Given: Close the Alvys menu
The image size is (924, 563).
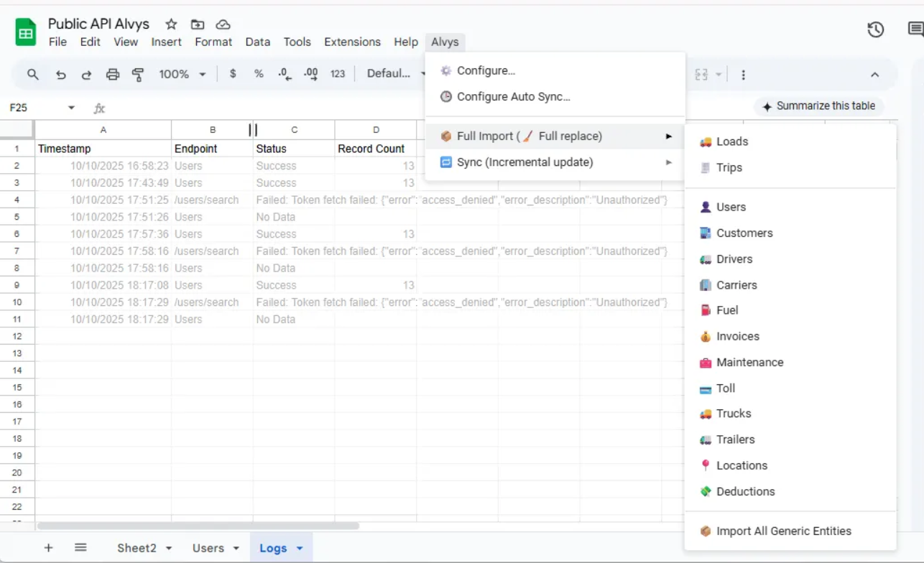Looking at the screenshot, I should pos(445,42).
